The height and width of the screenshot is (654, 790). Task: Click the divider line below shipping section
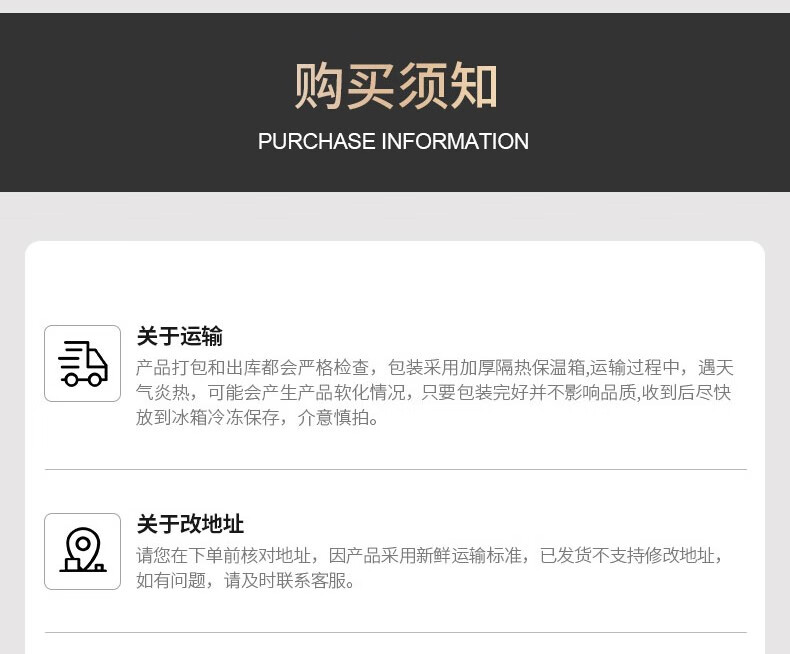click(396, 469)
